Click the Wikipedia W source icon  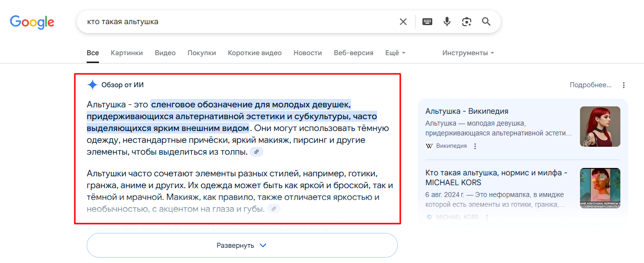pyautogui.click(x=429, y=146)
